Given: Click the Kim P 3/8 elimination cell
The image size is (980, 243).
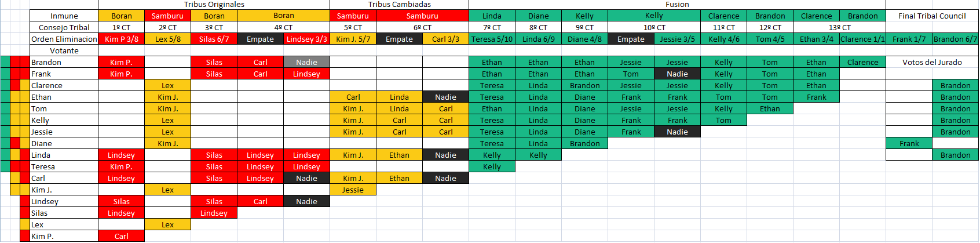Looking at the screenshot, I should pos(122,39).
